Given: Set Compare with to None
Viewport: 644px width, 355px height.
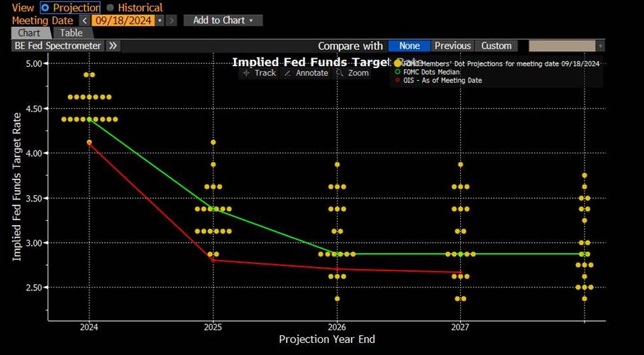Looking at the screenshot, I should coord(409,45).
